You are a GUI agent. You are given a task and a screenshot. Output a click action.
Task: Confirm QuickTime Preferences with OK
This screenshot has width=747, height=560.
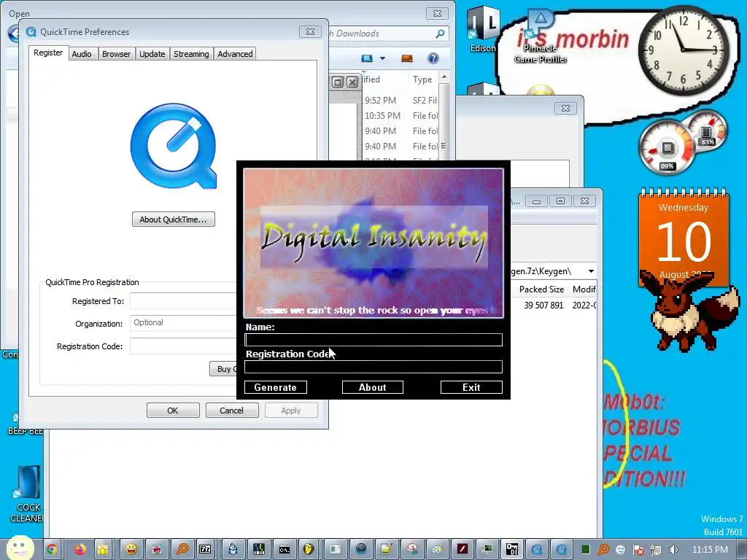pos(173,411)
